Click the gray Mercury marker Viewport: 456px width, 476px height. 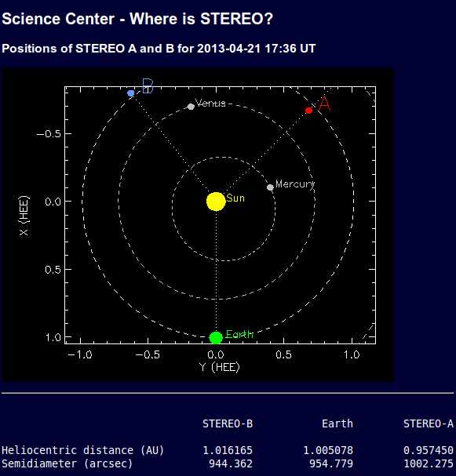270,187
